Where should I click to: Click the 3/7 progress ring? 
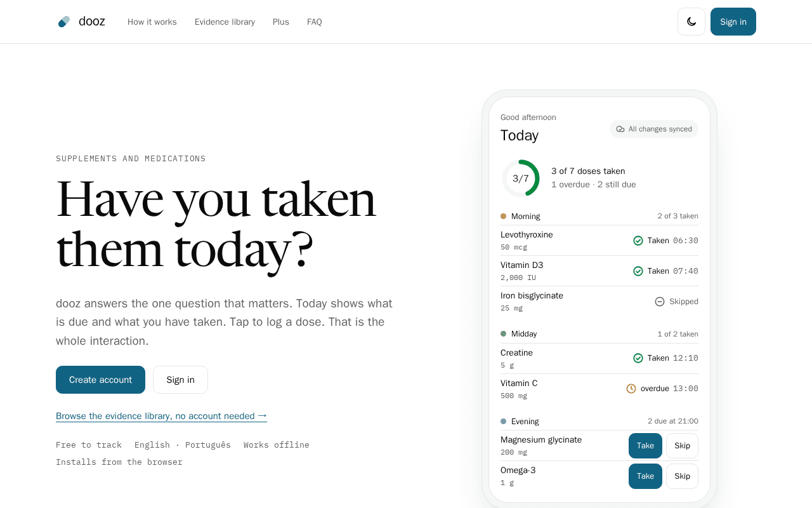[521, 178]
